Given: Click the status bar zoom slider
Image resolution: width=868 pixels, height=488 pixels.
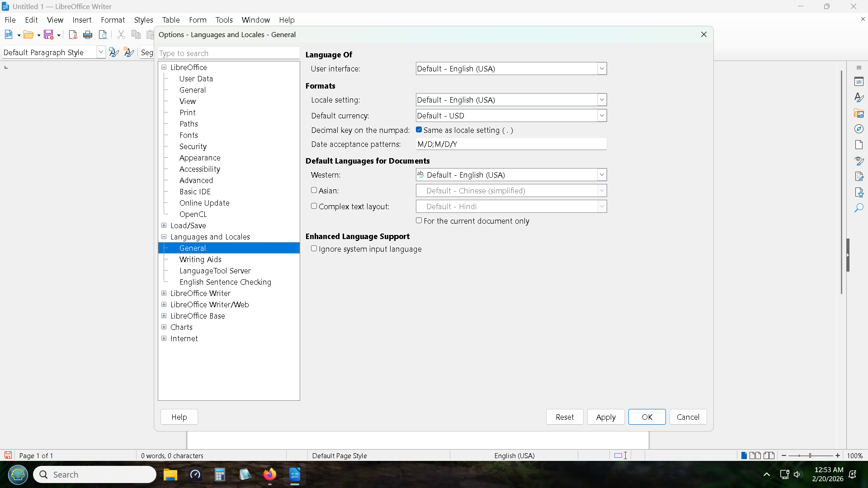Looking at the screenshot, I should pyautogui.click(x=810, y=455).
